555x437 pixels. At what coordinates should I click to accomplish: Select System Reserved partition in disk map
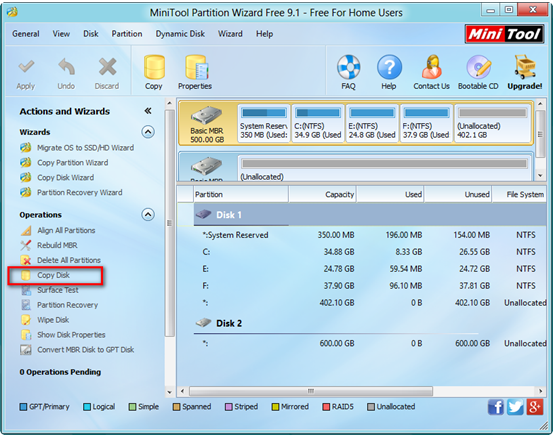[264, 123]
